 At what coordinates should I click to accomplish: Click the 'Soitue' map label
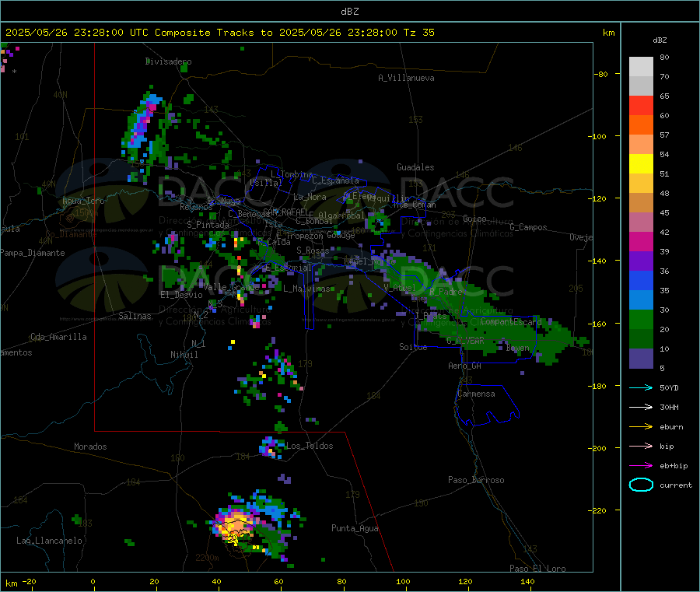tap(413, 347)
